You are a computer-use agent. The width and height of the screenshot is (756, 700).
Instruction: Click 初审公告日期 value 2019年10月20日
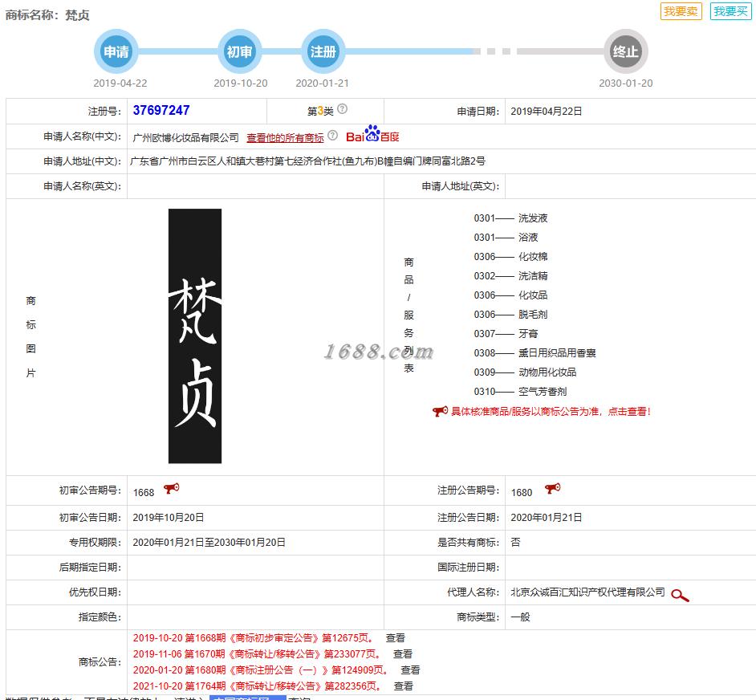[x=169, y=518]
